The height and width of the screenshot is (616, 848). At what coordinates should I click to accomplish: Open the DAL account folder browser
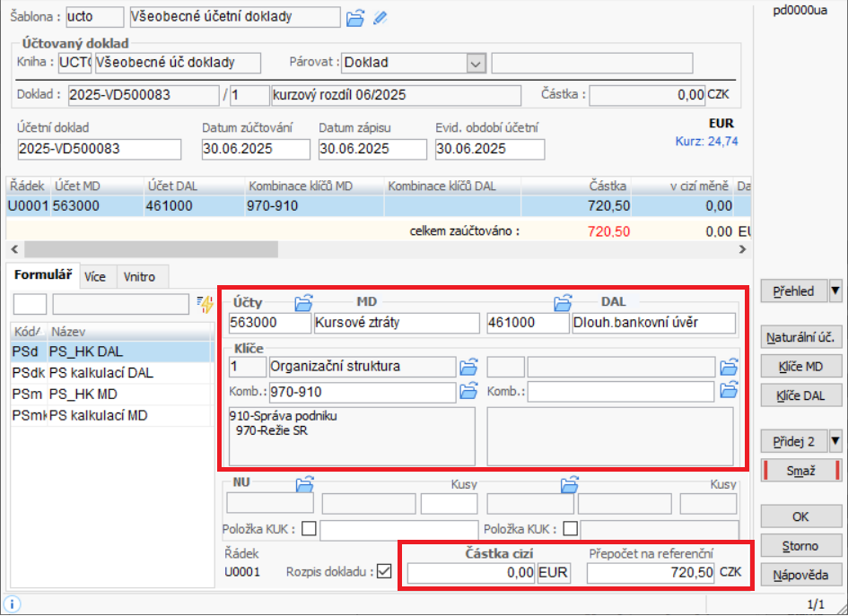[563, 302]
